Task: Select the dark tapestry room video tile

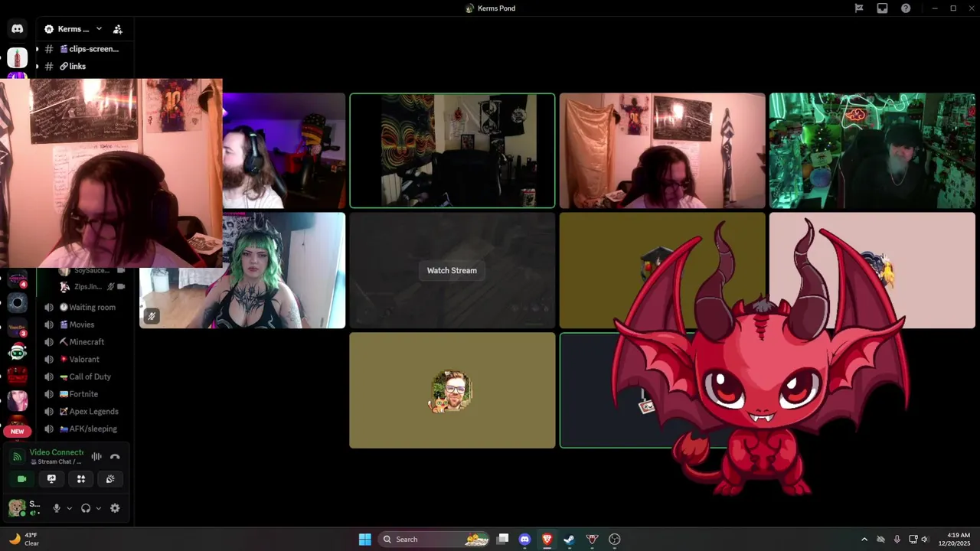Action: tap(452, 151)
